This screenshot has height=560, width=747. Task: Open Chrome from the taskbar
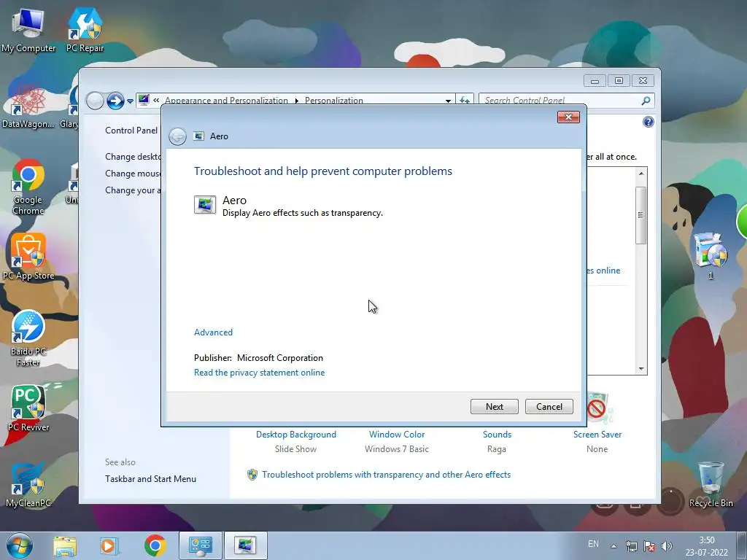click(155, 545)
